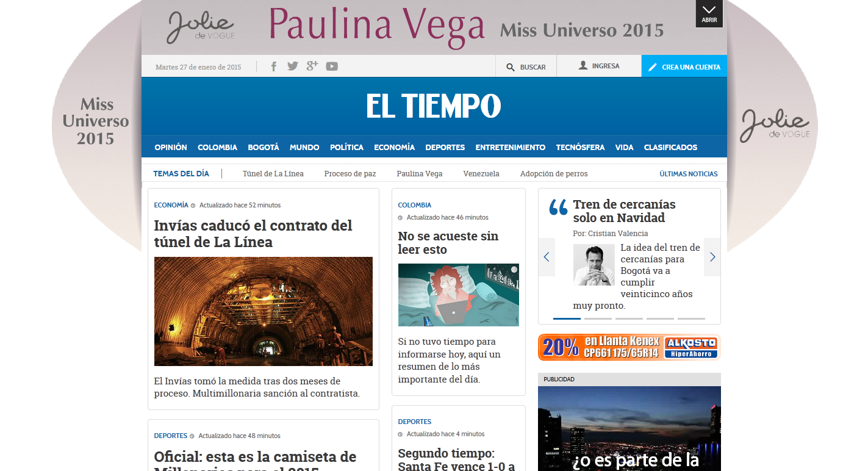Click the El Tiempo logo
Screen dimensions: 868x471
point(434,106)
